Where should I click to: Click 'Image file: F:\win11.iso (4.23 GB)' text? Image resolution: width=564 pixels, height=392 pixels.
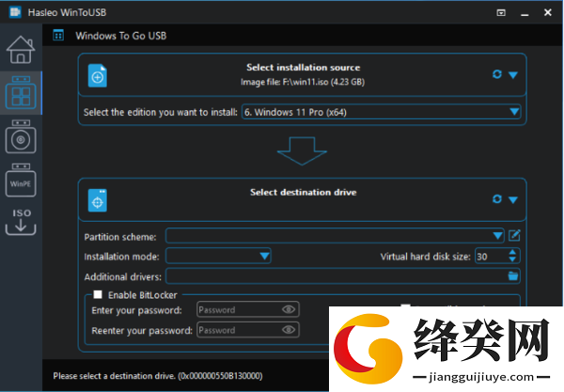point(303,82)
